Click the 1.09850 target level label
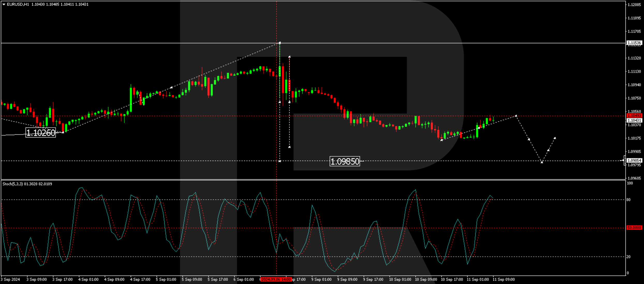The width and height of the screenshot is (644, 284). pos(345,162)
